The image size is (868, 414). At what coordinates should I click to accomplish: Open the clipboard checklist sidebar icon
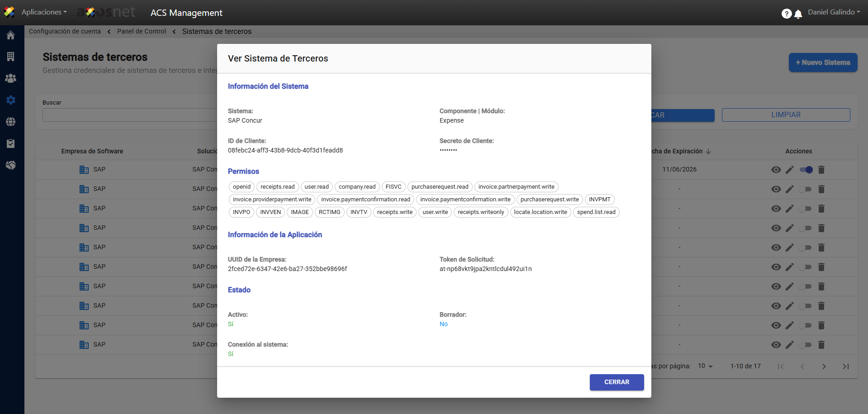[11, 143]
